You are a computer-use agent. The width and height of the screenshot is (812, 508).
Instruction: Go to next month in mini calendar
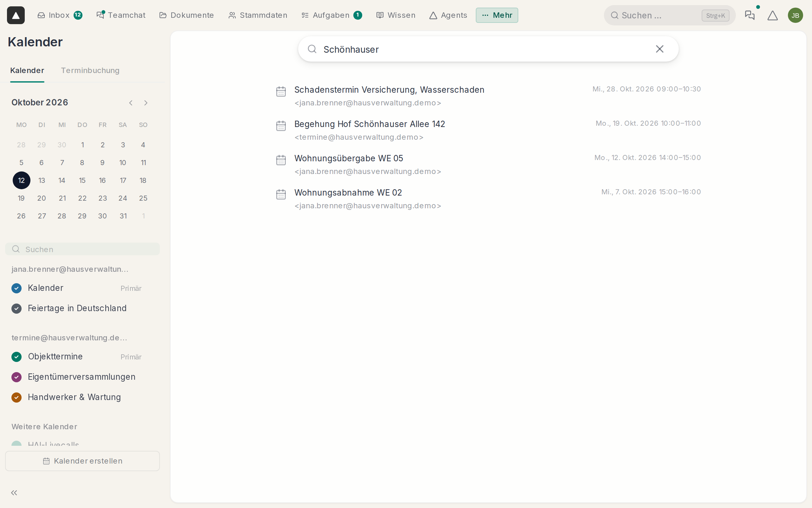[x=146, y=103]
